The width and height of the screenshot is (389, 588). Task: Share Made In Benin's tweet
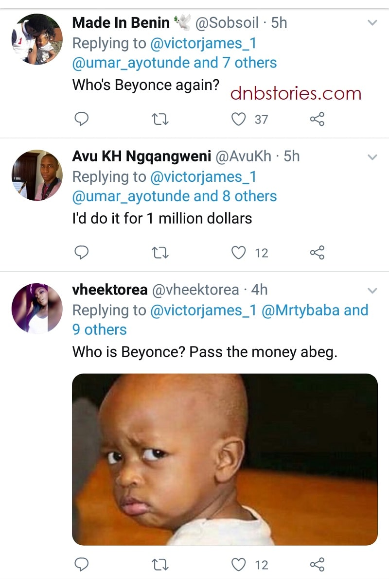point(317,119)
